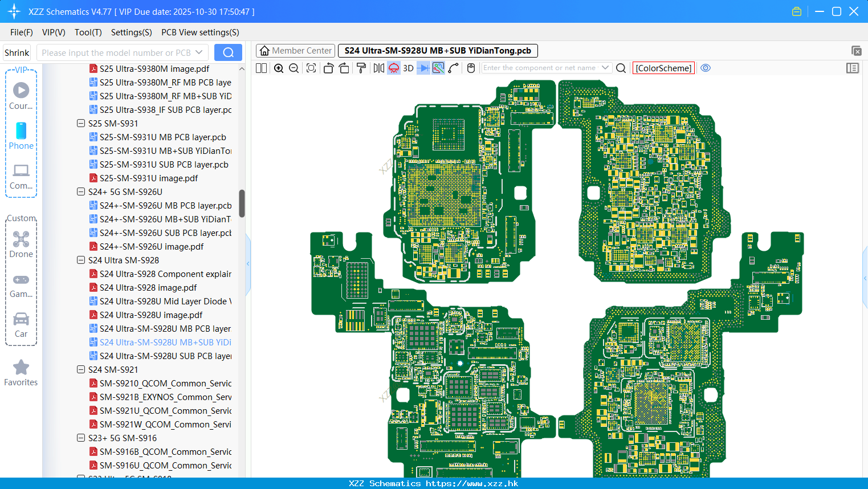Zoom out of the PCB view
This screenshot has width=868, height=489.
(x=294, y=68)
